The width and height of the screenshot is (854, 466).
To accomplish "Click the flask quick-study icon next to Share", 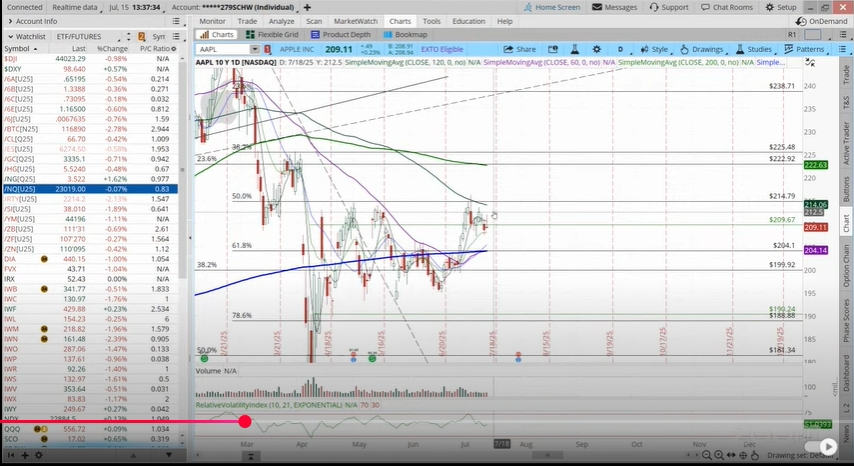I will [574, 49].
